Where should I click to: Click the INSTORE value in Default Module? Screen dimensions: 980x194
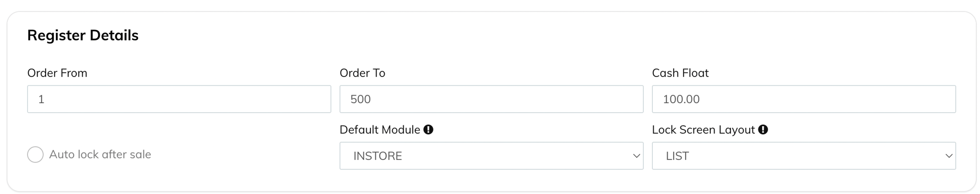tap(378, 156)
